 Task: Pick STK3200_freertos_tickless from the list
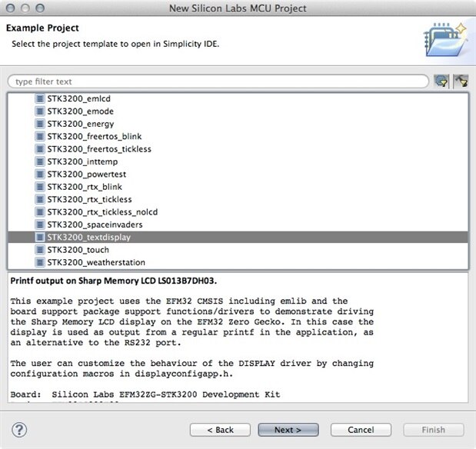tap(99, 149)
